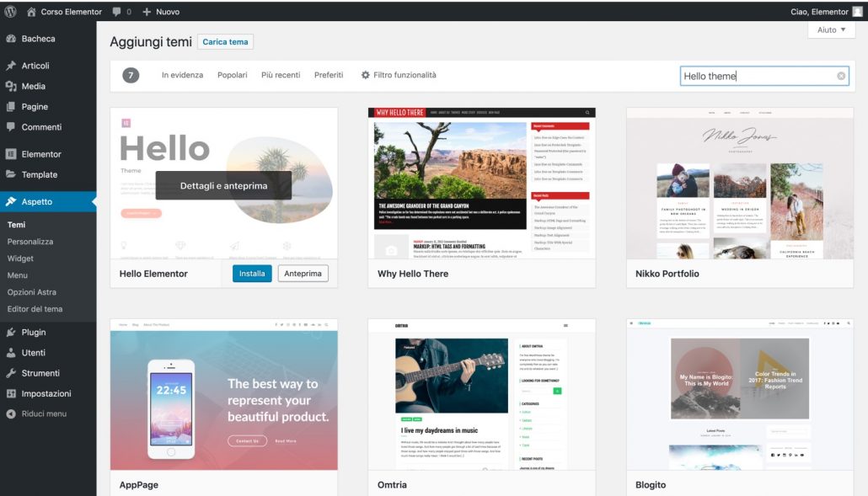Open the Elementor sidebar icon
This screenshot has height=496, width=868.
point(11,154)
